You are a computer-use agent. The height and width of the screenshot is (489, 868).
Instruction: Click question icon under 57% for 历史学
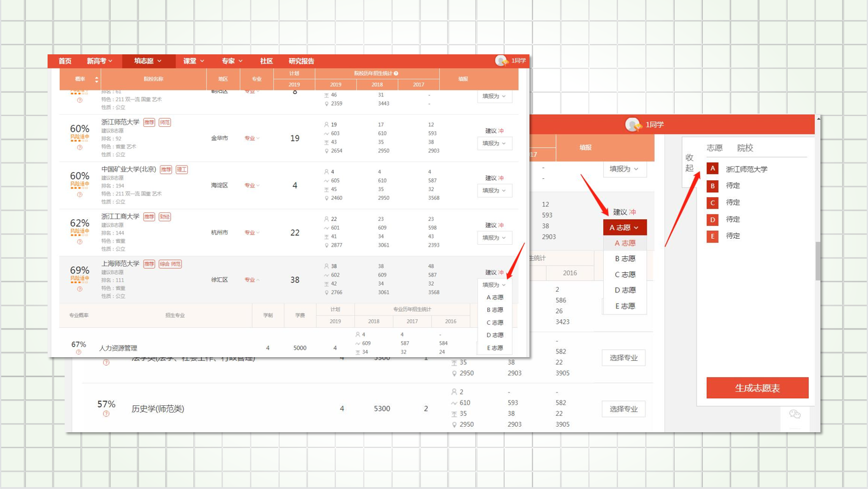point(106,414)
